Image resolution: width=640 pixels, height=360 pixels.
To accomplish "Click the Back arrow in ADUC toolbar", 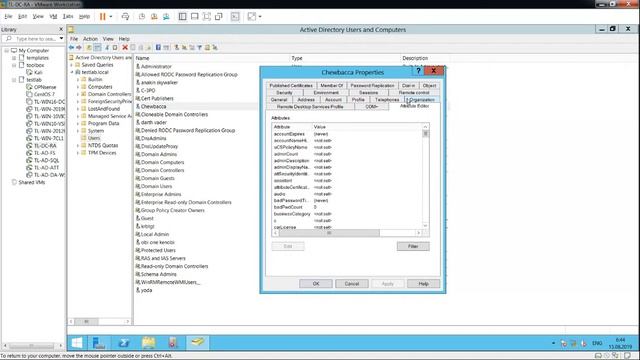I will pyautogui.click(x=71, y=47).
